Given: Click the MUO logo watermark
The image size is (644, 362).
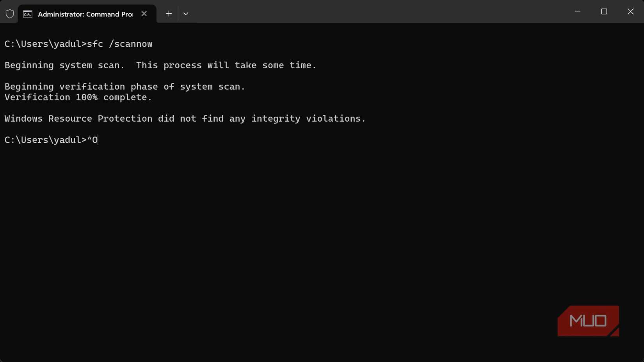Looking at the screenshot, I should coord(588,321).
